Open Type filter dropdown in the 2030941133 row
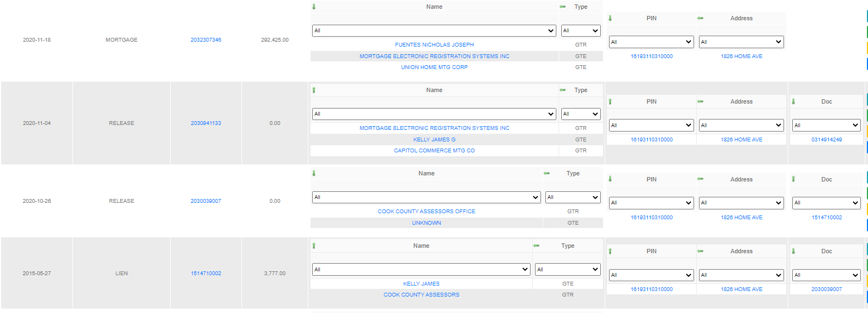868x313 pixels. click(580, 114)
